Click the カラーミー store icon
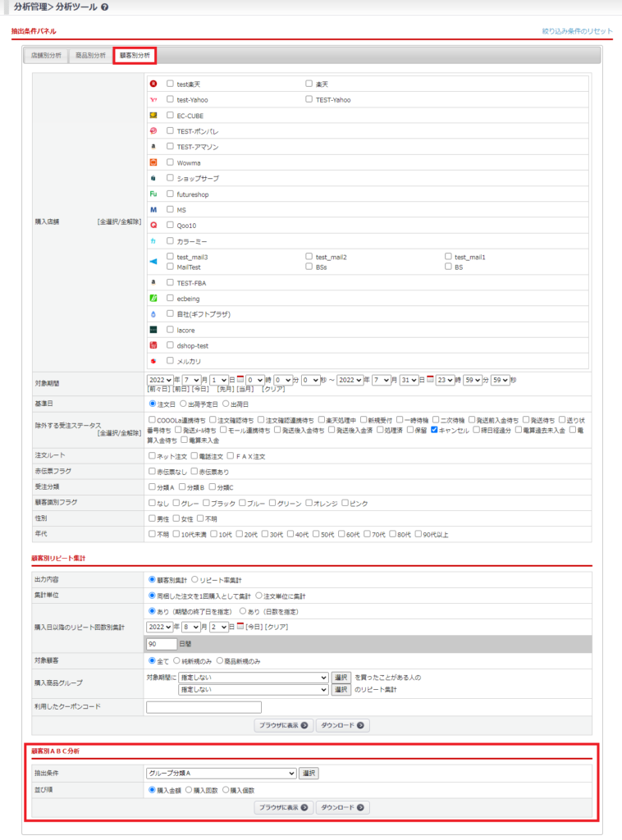Screen dimensions: 622x840 [x=153, y=241]
